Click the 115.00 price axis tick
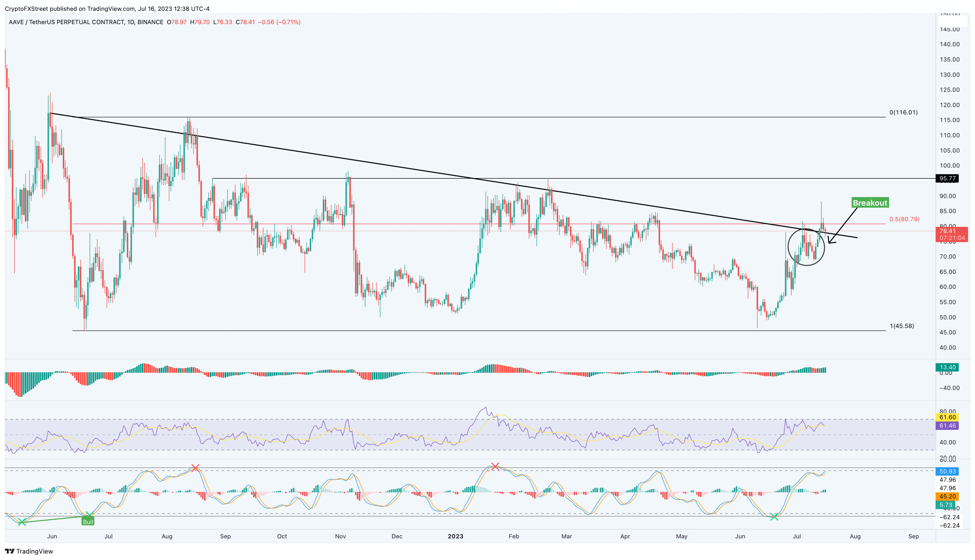The width and height of the screenshot is (975, 560). (949, 120)
